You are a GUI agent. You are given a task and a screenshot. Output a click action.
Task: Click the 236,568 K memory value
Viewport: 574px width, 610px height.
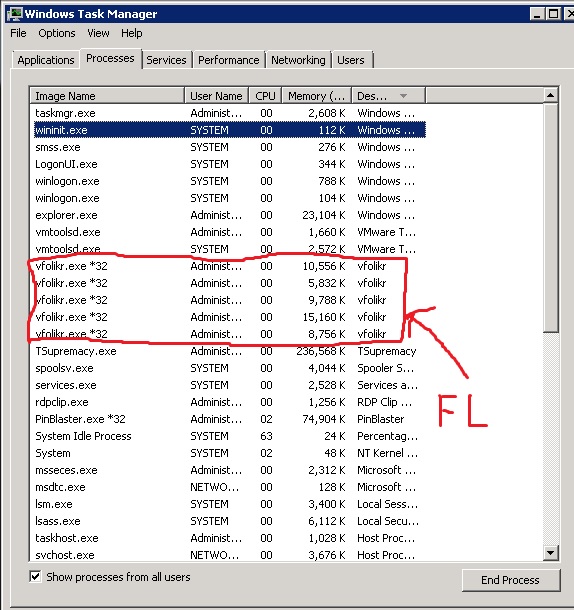[321, 351]
